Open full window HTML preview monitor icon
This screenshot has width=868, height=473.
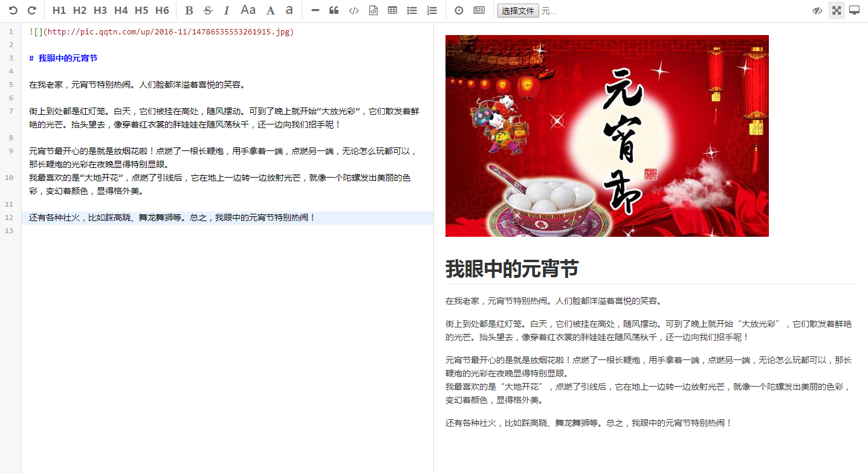854,10
